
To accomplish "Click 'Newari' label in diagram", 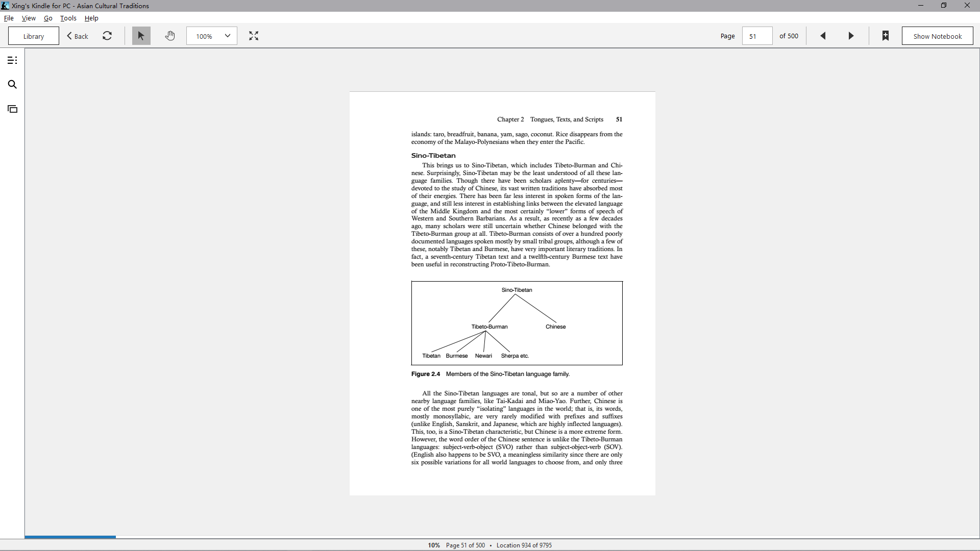I will 483,356.
